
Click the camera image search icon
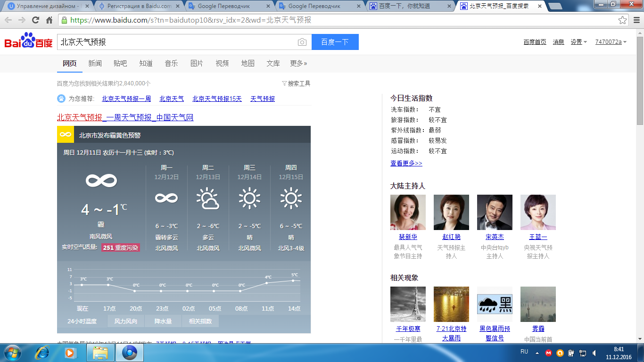[302, 42]
